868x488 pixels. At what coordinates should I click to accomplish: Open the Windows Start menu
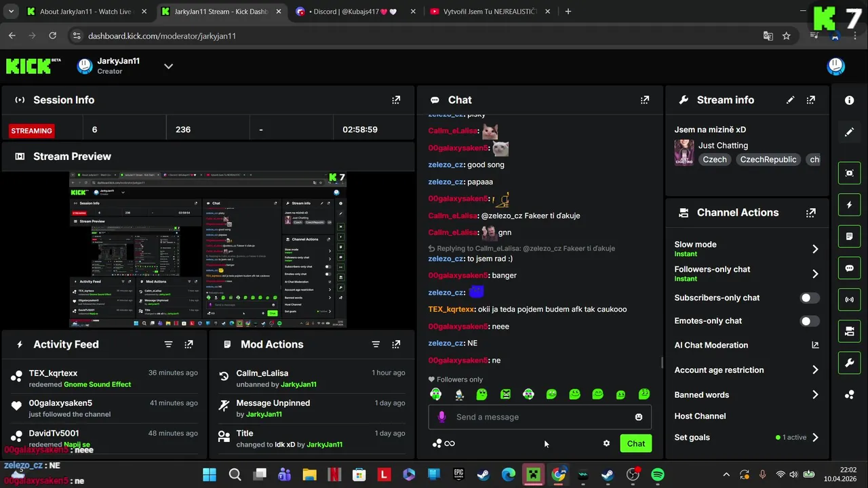coord(210,474)
